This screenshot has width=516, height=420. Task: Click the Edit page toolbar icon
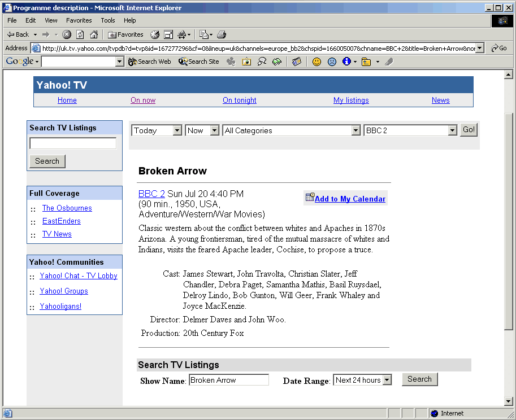click(203, 34)
